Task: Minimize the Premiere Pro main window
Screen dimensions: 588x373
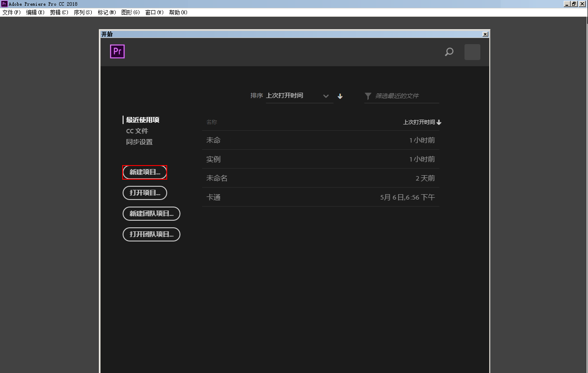Action: pos(567,4)
